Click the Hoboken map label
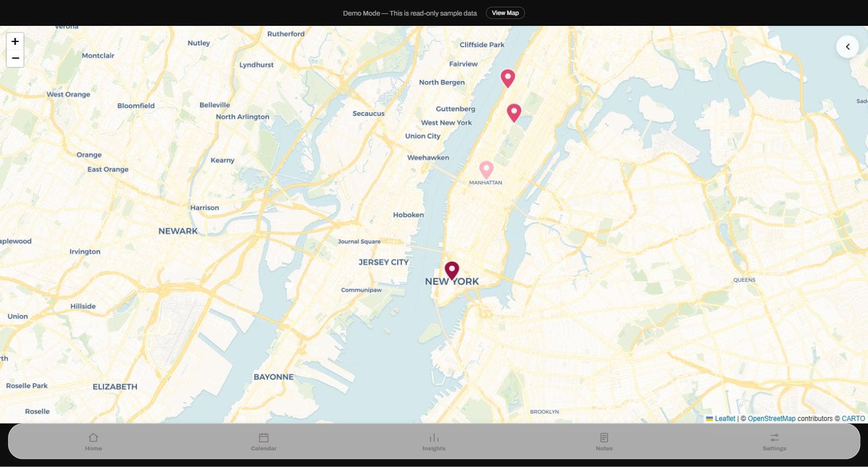Screen dimensions: 868x467 pos(408,215)
